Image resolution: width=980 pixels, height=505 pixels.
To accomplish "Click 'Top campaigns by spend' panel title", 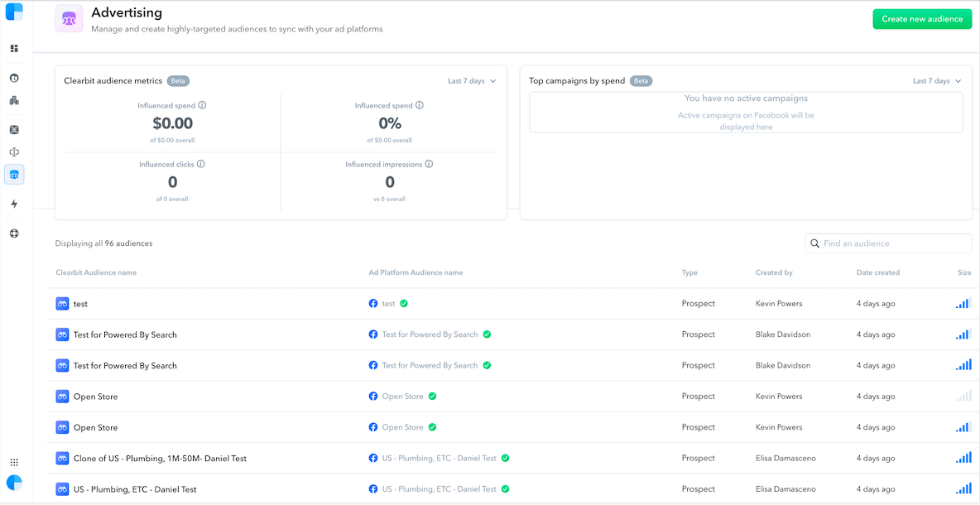I will pyautogui.click(x=577, y=80).
